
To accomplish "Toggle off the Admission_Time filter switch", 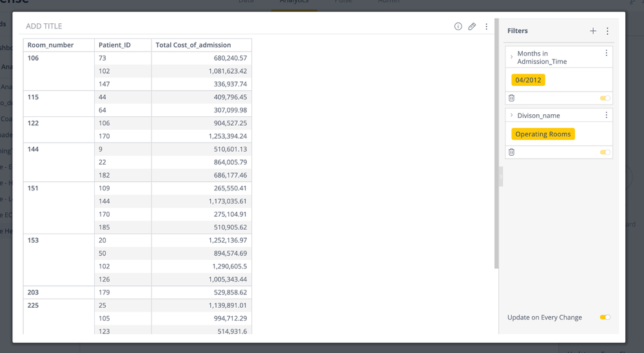I will click(605, 98).
